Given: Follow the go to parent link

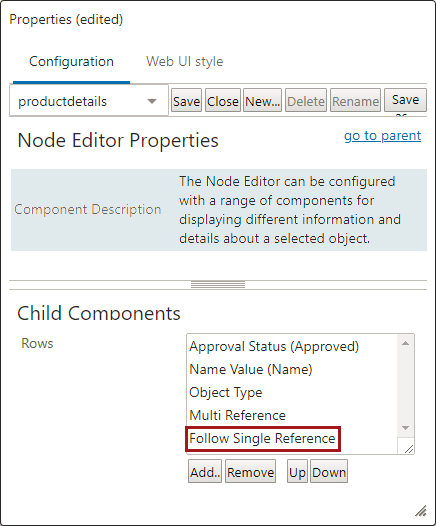Looking at the screenshot, I should pos(382,136).
